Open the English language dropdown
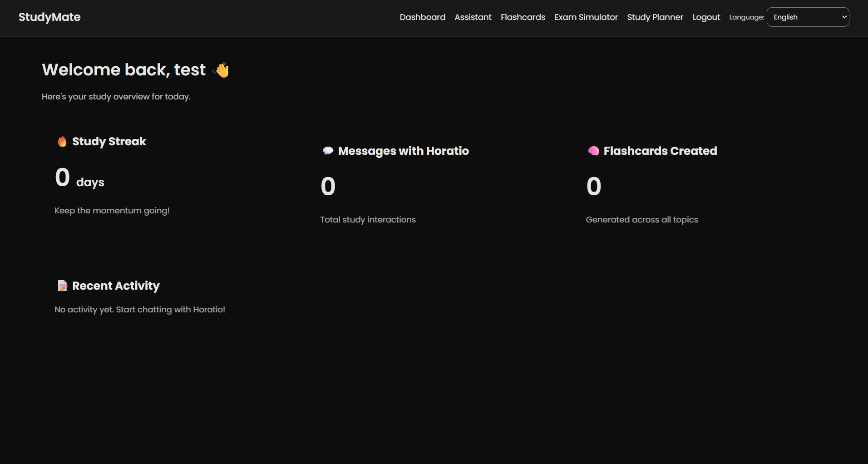The image size is (868, 464). [808, 17]
